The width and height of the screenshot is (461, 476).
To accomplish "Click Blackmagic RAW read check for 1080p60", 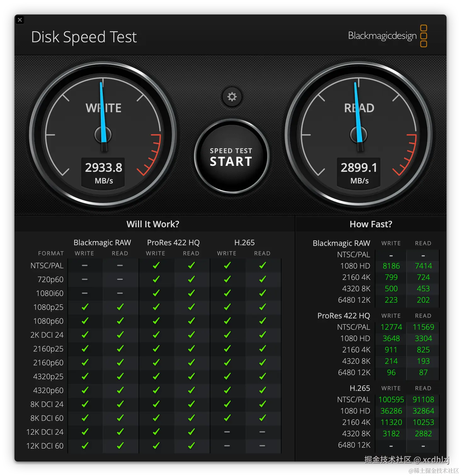I will (120, 321).
